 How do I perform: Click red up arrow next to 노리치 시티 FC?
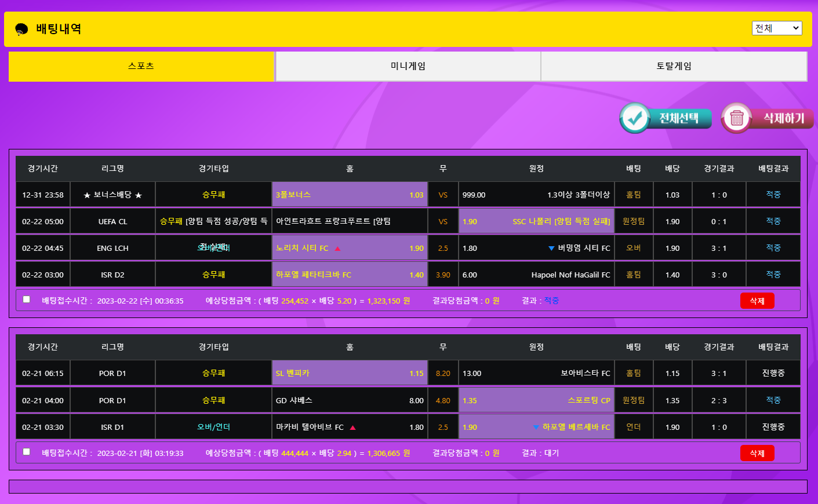coord(337,249)
